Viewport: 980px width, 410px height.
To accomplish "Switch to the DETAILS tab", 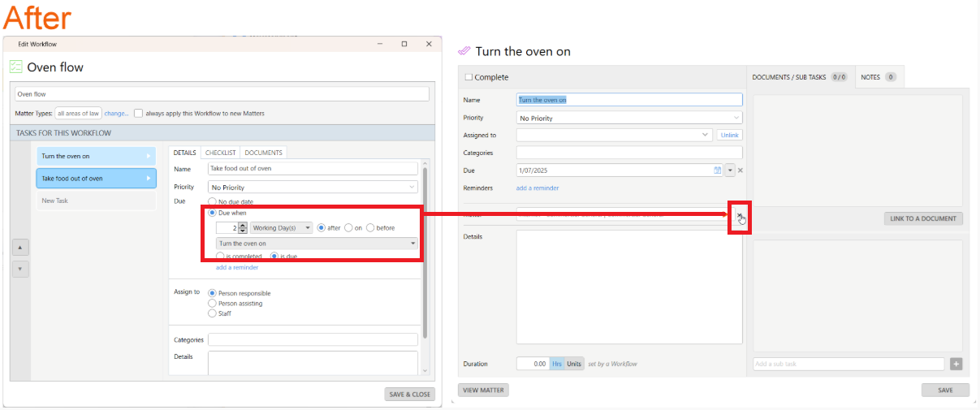I will tap(185, 153).
